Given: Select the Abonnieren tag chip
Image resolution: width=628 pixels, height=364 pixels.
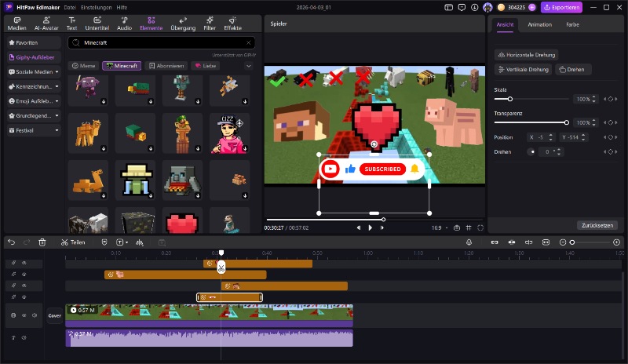Looking at the screenshot, I should [x=166, y=66].
